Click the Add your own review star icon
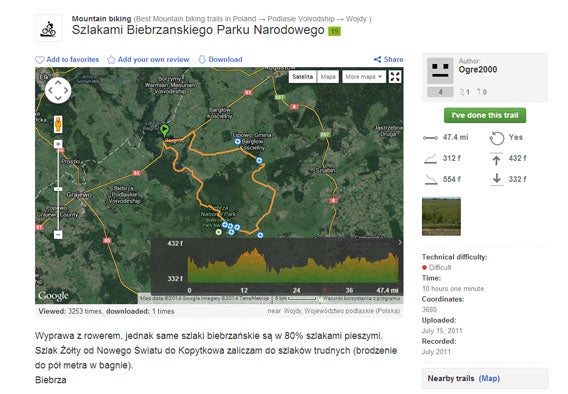 click(x=111, y=60)
